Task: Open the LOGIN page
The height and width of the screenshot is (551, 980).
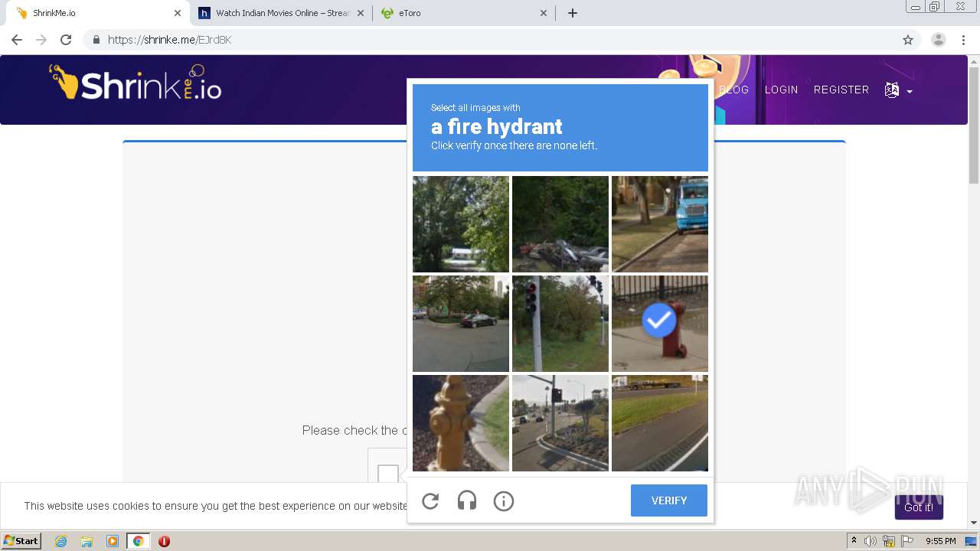Action: coord(781,90)
